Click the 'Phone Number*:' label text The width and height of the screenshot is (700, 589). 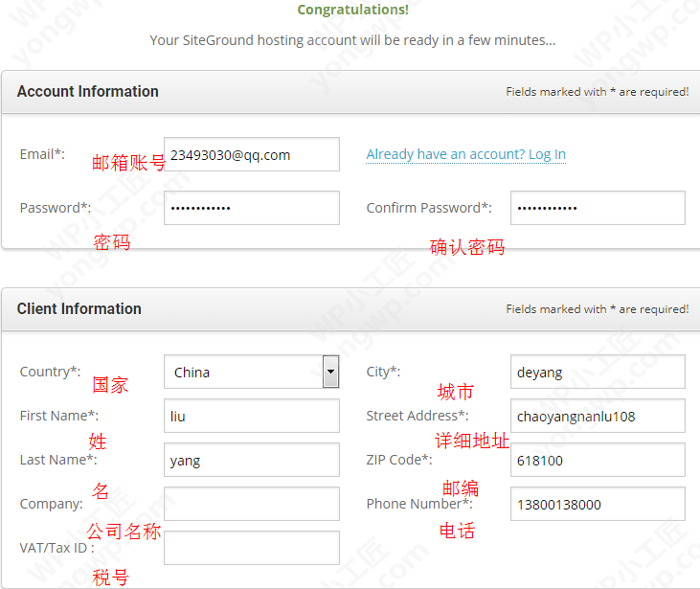coord(418,504)
